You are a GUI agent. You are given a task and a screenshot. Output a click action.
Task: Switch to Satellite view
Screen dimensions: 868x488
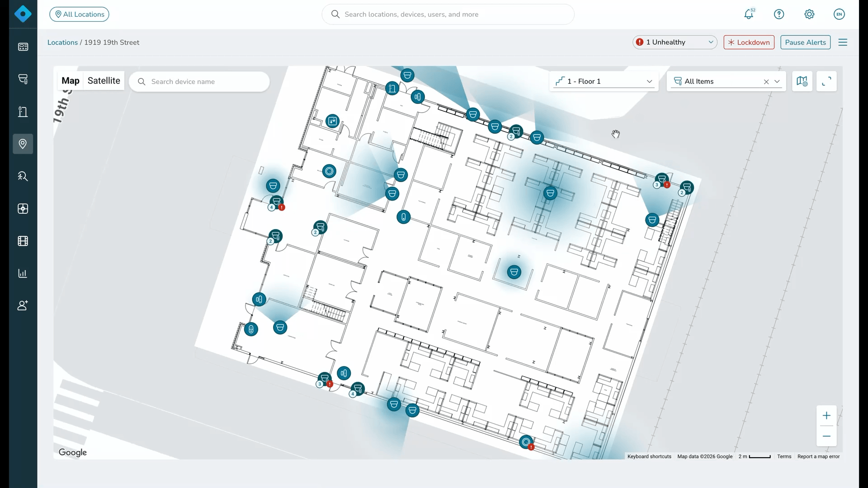(104, 81)
